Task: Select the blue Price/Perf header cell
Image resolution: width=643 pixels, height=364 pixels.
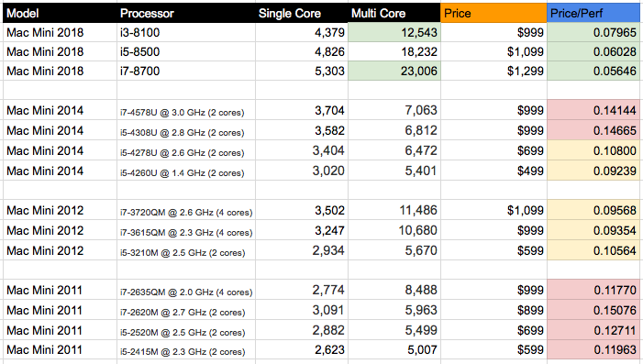Action: (x=593, y=13)
